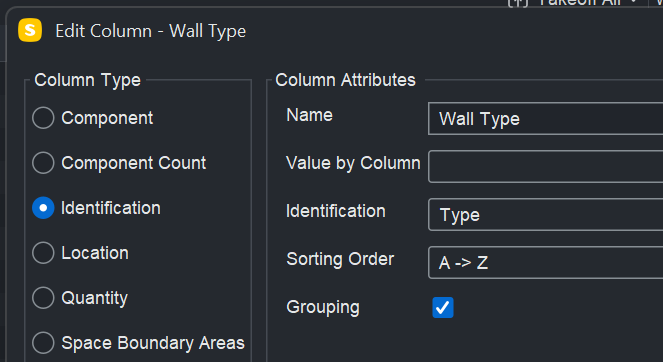Select the Component Count radio button

(43, 163)
